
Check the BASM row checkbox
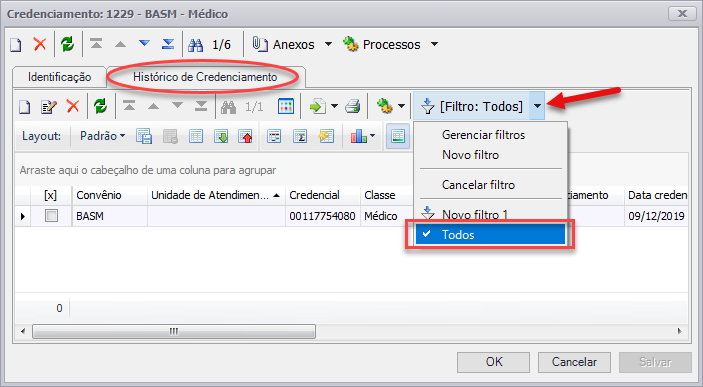52,216
